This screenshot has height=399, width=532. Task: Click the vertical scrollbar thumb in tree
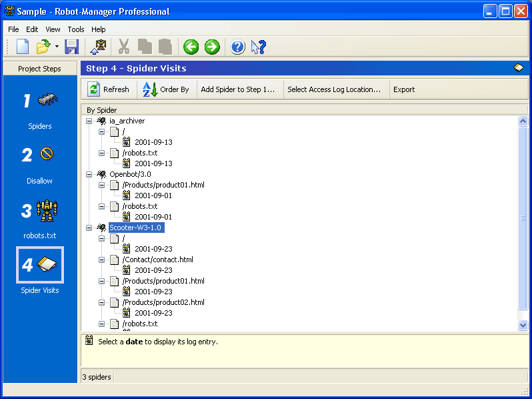coord(523,218)
